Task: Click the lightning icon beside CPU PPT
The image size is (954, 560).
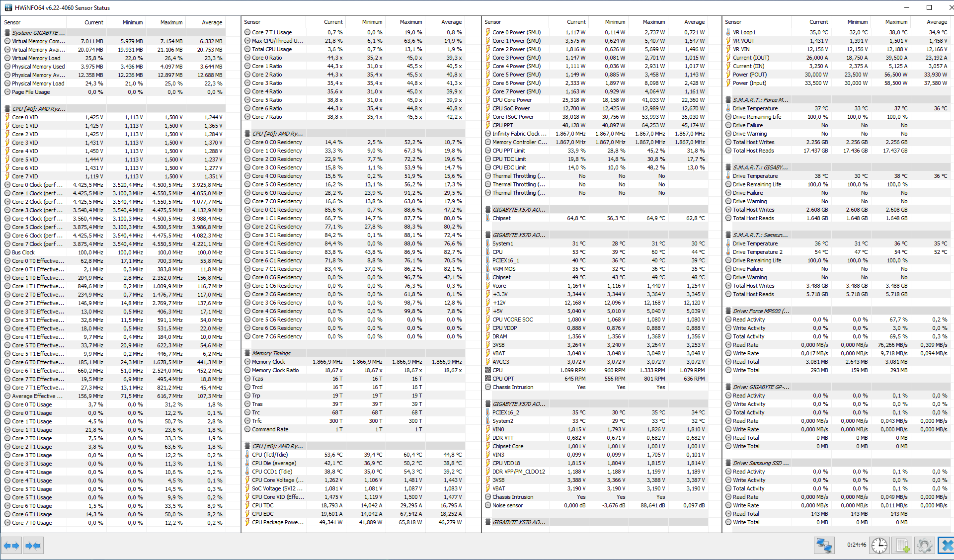Action: (x=488, y=125)
